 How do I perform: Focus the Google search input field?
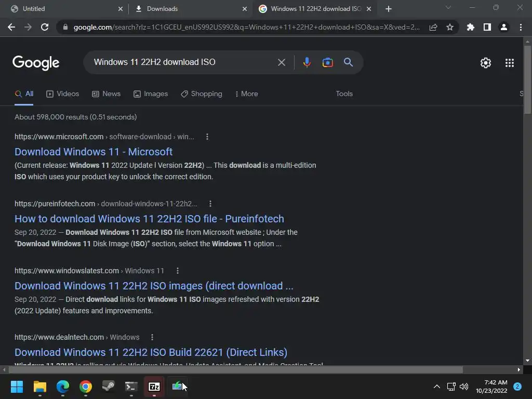click(183, 62)
